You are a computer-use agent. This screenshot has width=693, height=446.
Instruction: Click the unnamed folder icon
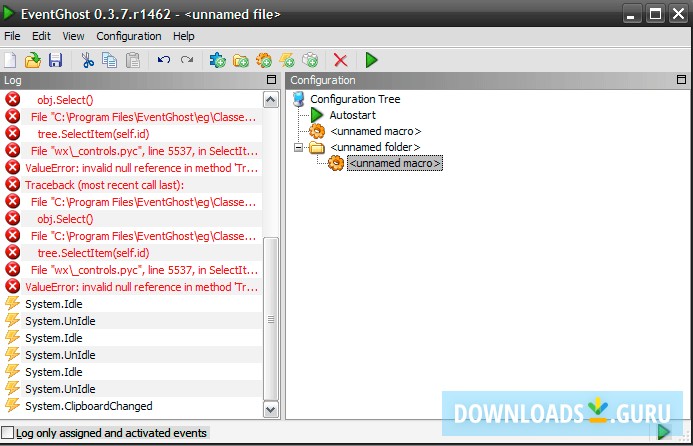(x=317, y=147)
